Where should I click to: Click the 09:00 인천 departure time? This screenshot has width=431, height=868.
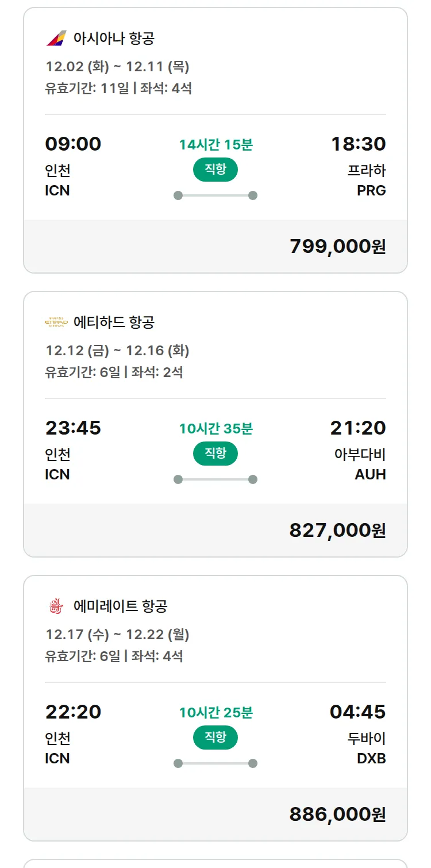[x=73, y=144]
